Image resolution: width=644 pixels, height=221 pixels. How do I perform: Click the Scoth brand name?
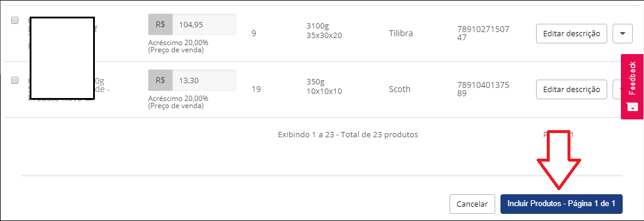coord(400,89)
